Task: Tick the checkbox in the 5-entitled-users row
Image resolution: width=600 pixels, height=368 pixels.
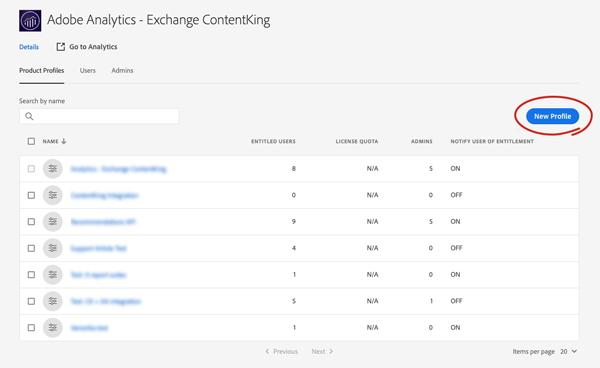Action: pyautogui.click(x=31, y=301)
